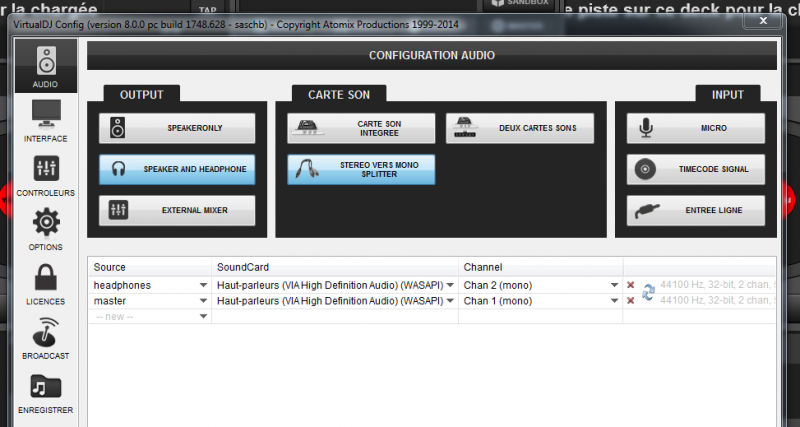Open the master row SoundCard dropdown

pos(450,301)
